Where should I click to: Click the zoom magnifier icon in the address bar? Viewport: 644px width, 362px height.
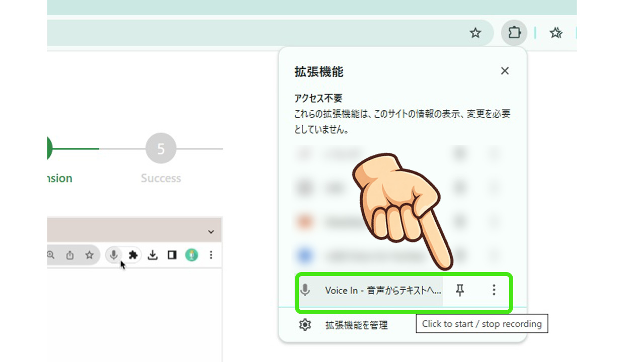[51, 255]
